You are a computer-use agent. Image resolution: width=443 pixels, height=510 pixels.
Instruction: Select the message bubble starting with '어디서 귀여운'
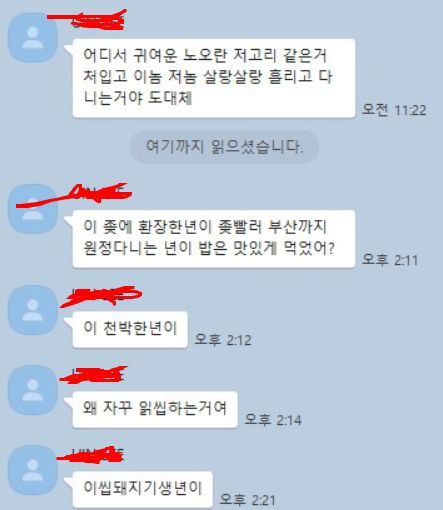[214, 78]
